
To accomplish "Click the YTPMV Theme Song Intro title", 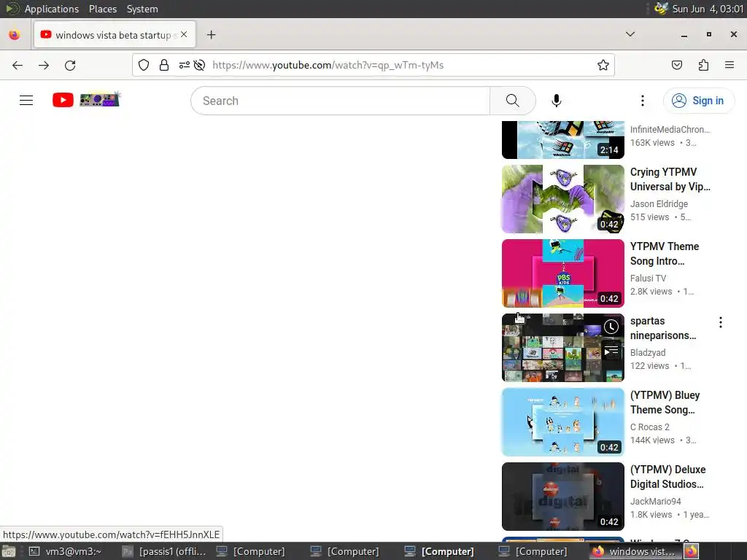I will (664, 253).
